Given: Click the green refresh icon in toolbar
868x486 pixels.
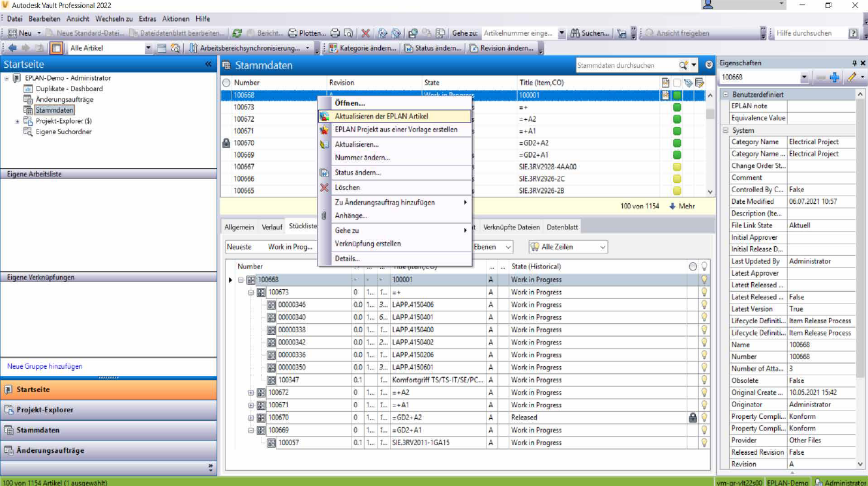Looking at the screenshot, I should pos(237,33).
